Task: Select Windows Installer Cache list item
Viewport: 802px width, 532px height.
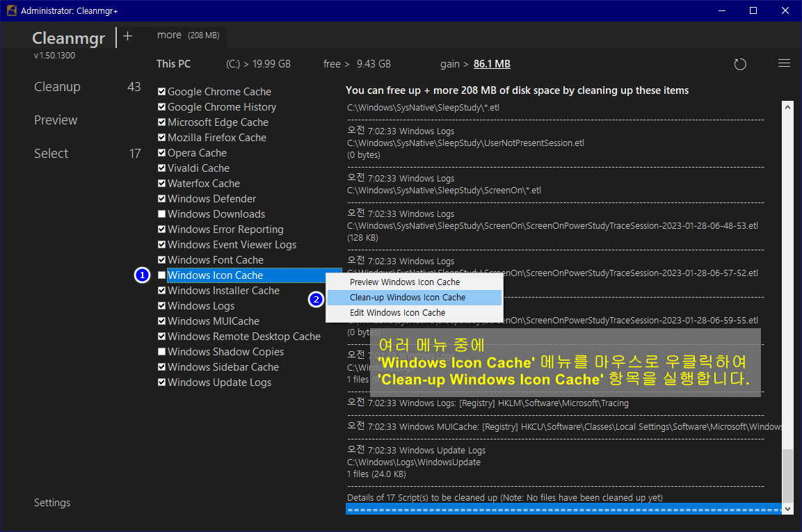Action: (223, 291)
